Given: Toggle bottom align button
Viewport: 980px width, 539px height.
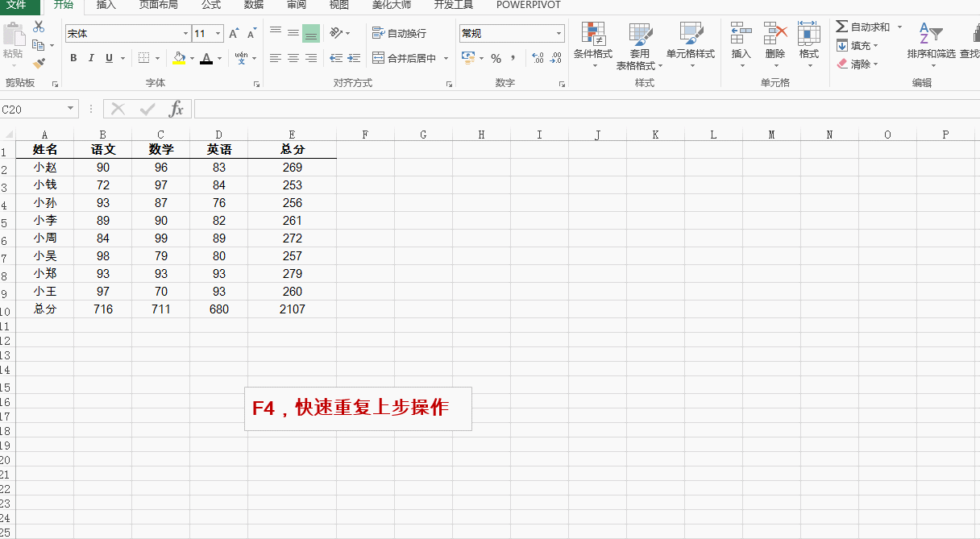Looking at the screenshot, I should click(311, 34).
